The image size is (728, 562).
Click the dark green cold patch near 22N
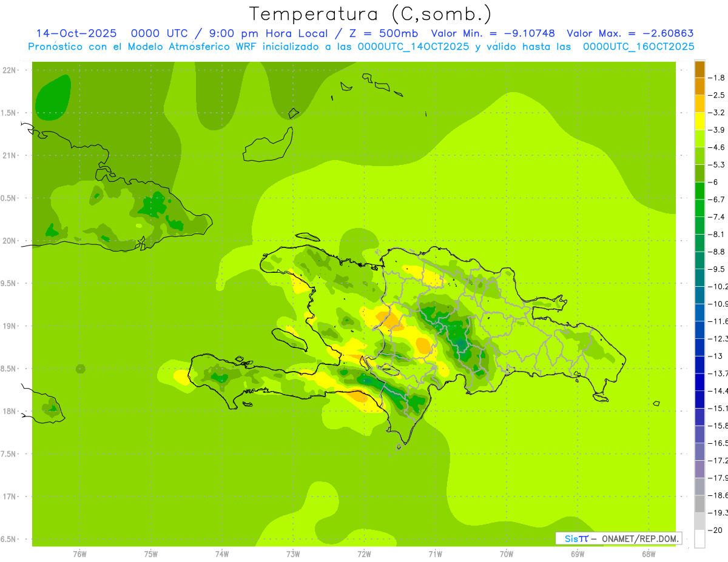[52, 98]
